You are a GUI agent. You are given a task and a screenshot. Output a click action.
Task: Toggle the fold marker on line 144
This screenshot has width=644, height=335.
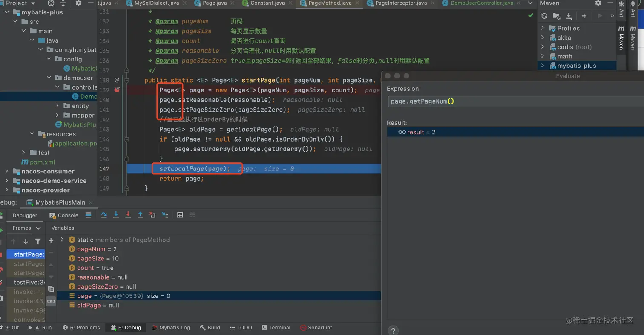pos(127,139)
